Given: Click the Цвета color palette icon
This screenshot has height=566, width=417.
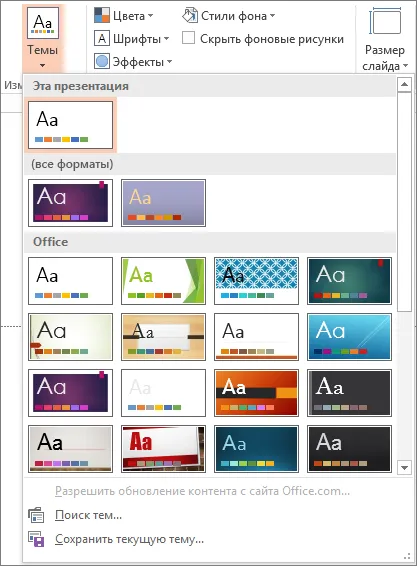Looking at the screenshot, I should tap(102, 16).
